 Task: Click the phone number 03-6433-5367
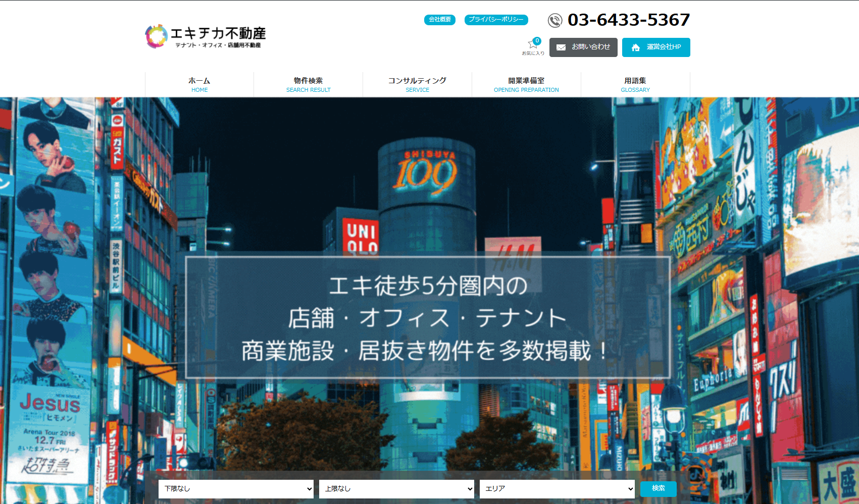(629, 20)
